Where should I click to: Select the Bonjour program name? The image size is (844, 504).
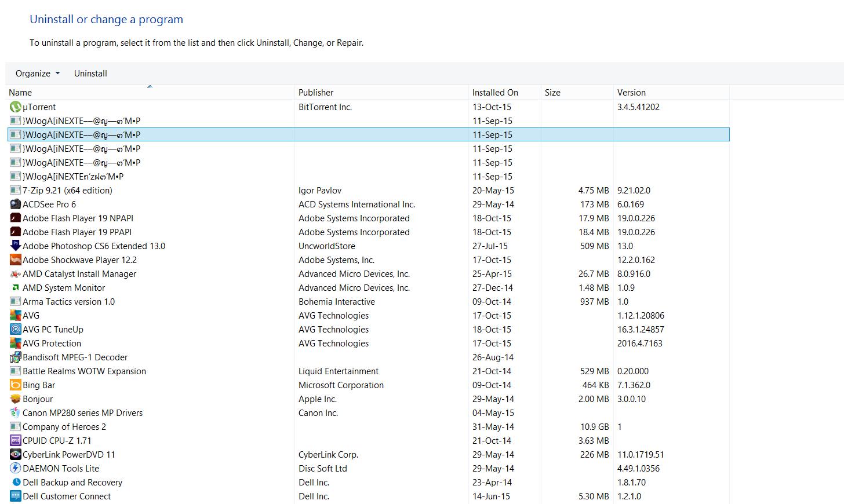[x=38, y=399]
